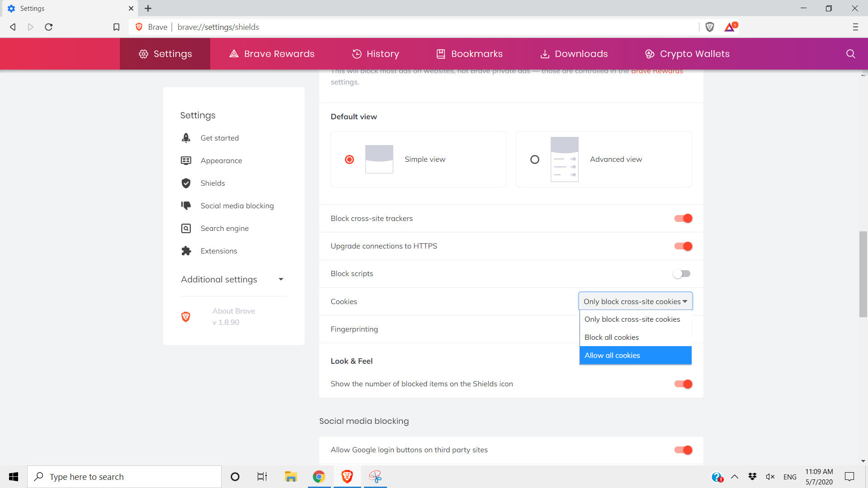
Task: Click the vertical page scrollbar thumb
Action: 863,274
